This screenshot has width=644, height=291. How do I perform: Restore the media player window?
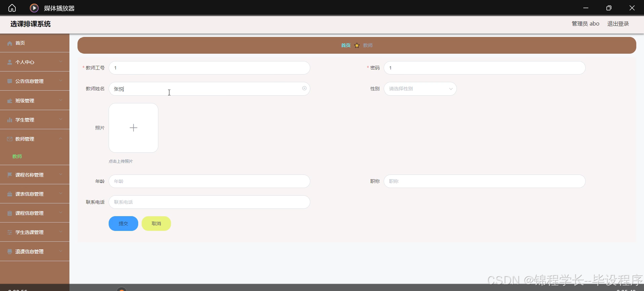[609, 8]
